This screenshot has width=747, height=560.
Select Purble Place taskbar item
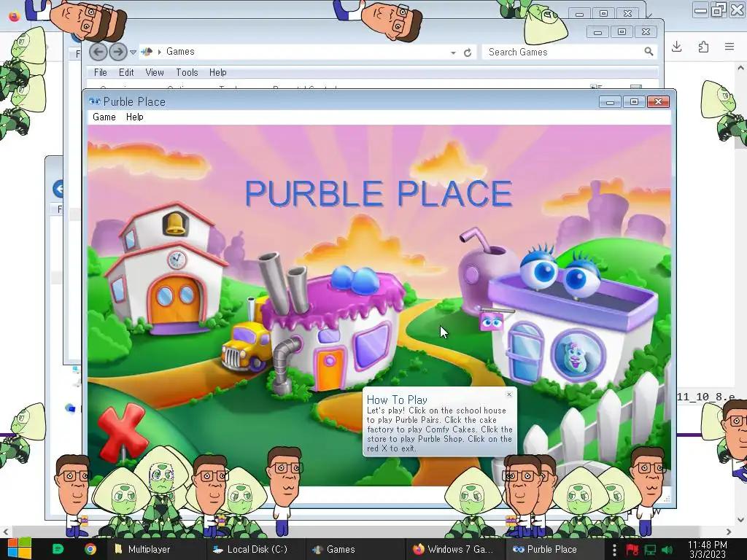(x=554, y=549)
